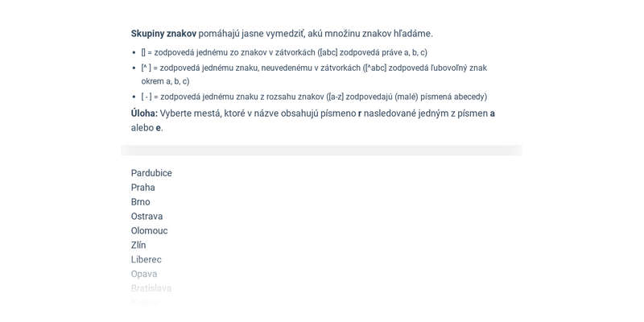Click the [^abc] example bullet line
This screenshot has height=322, width=644.
click(314, 74)
